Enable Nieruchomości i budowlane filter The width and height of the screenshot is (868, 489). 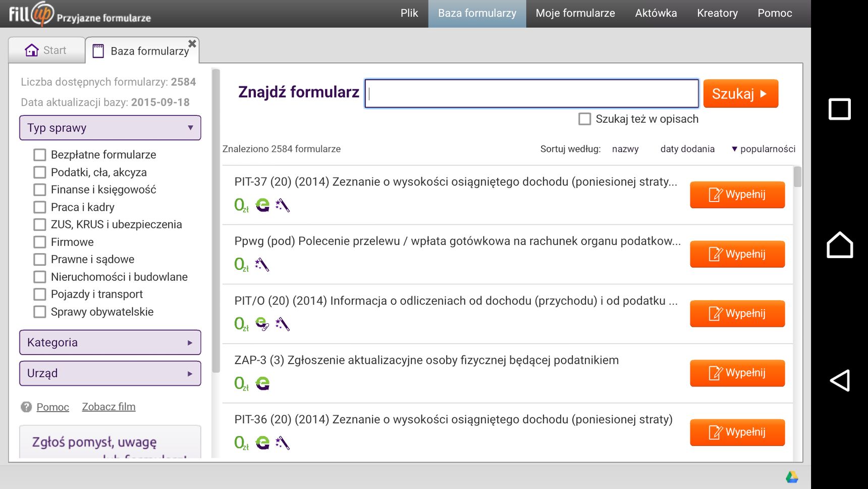[39, 277]
